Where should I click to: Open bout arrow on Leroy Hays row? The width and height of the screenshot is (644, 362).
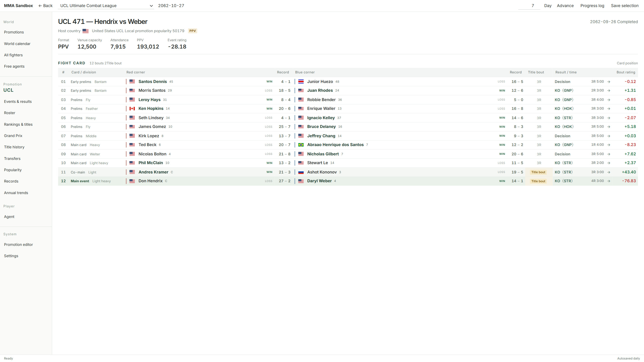coord(609,100)
